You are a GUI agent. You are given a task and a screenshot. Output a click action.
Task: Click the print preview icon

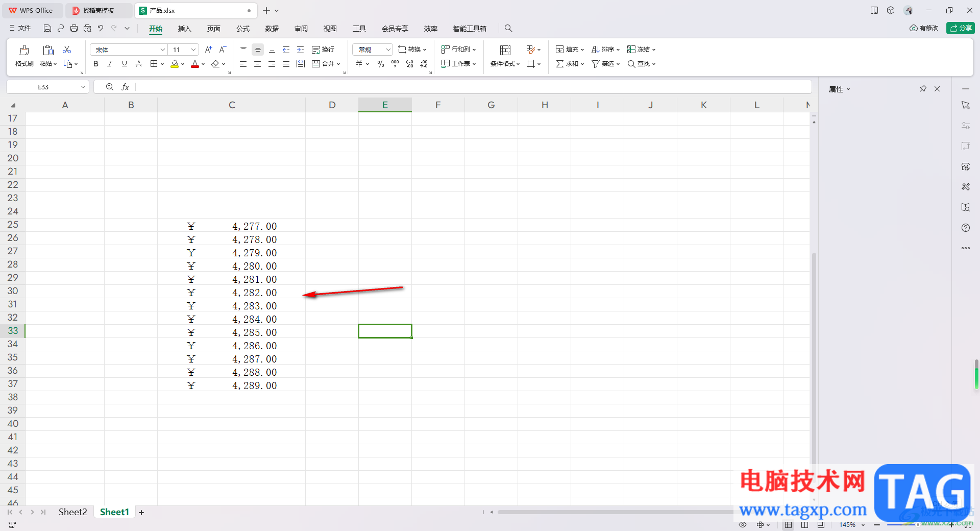coord(87,28)
